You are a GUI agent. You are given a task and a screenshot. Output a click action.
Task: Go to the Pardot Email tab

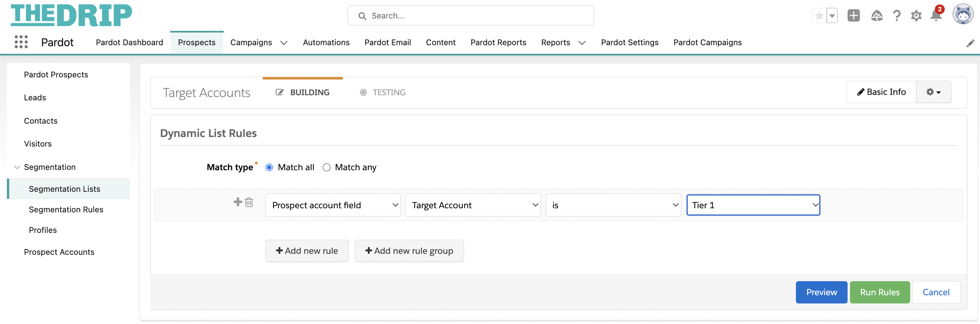pos(388,42)
